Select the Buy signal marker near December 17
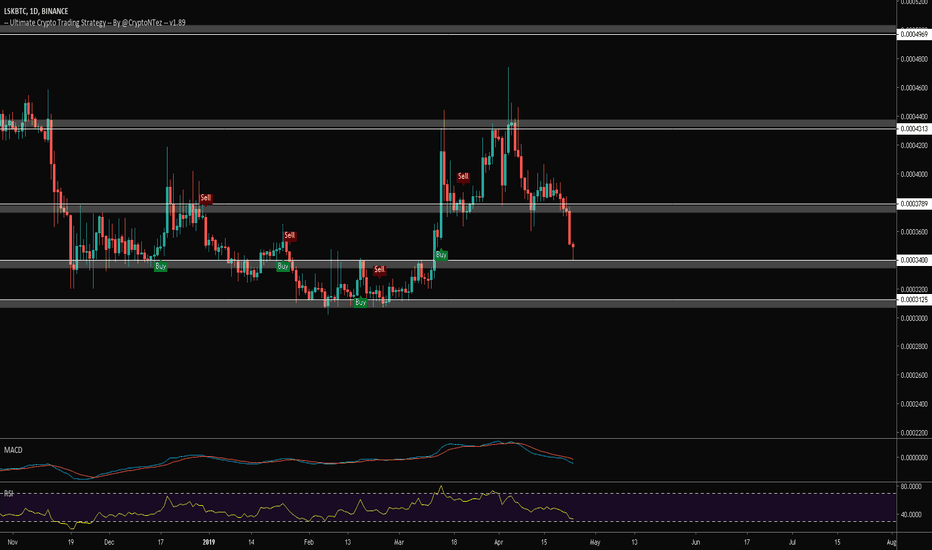This screenshot has width=932, height=550. tap(160, 266)
